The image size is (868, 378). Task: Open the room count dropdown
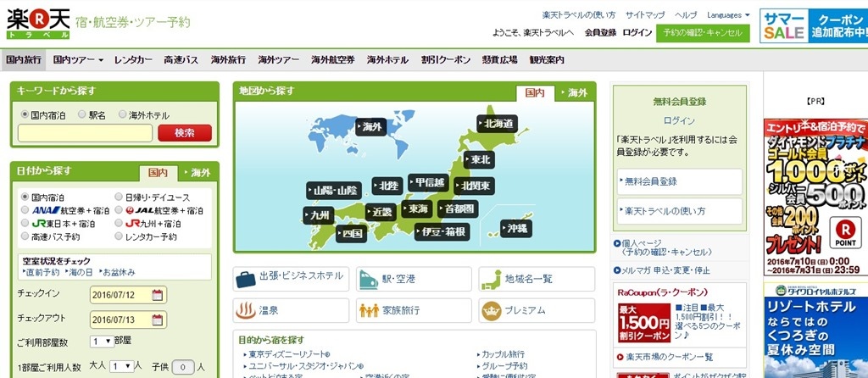[102, 342]
